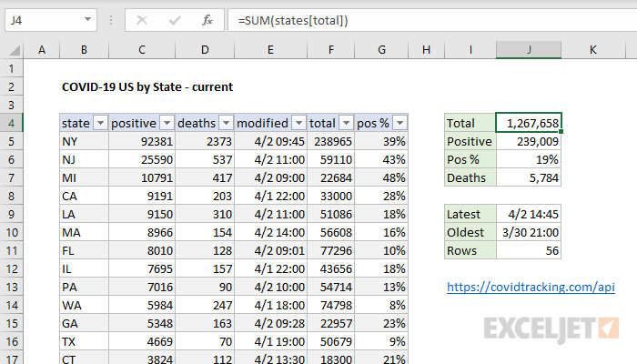
Task: Select column J header
Action: 529,50
